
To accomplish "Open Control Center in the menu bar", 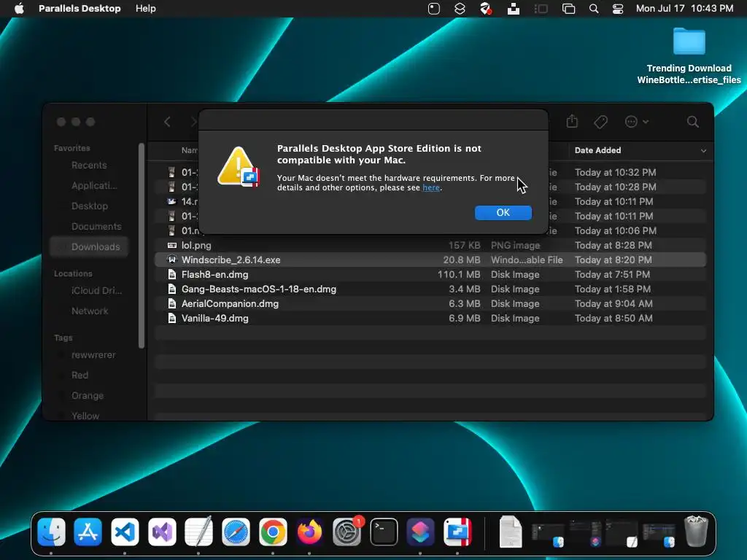I will pos(618,9).
